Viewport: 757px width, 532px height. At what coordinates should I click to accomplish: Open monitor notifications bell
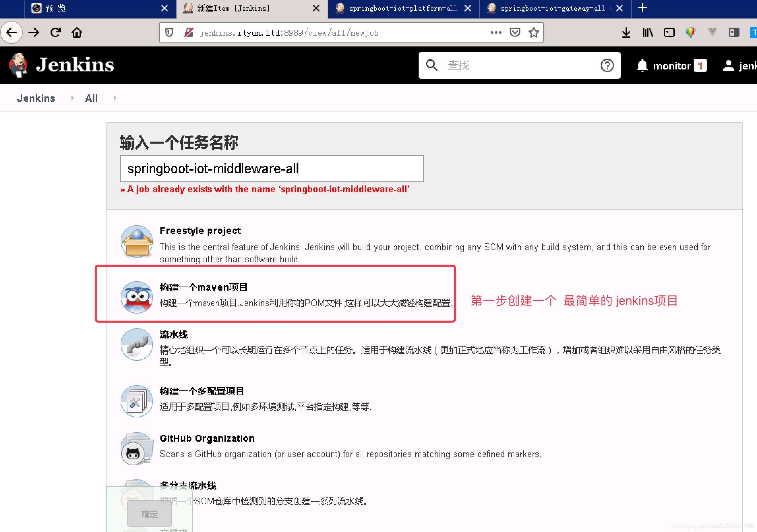click(x=642, y=65)
